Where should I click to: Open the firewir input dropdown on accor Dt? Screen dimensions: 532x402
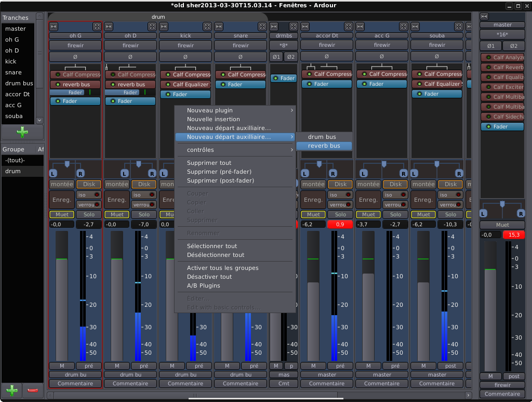pos(327,45)
